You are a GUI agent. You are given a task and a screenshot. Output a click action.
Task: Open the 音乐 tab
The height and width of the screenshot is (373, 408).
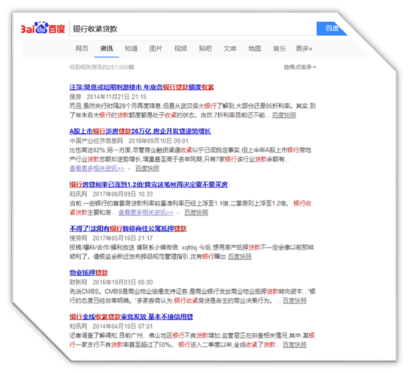click(279, 49)
